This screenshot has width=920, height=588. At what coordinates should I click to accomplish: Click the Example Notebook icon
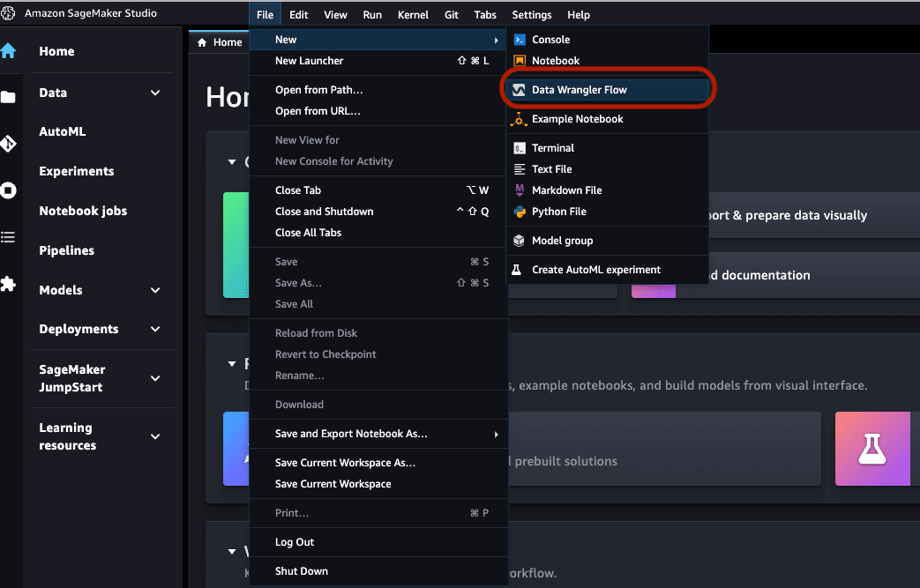tap(519, 119)
